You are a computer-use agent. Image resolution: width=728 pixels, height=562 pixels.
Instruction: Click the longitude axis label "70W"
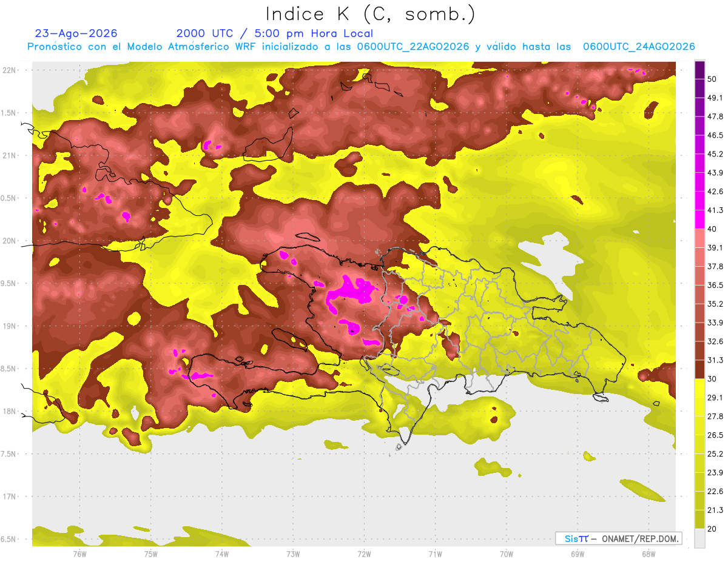pos(506,554)
